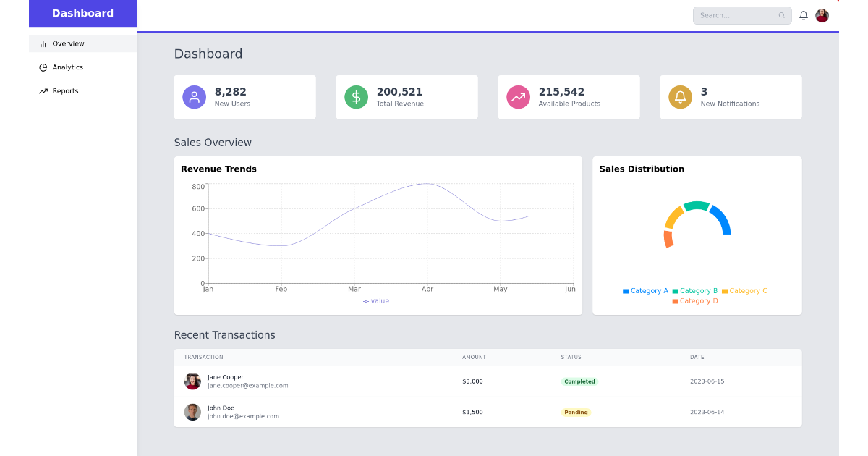
Task: Hide Category A in the Sales Distribution legend
Action: click(x=646, y=290)
